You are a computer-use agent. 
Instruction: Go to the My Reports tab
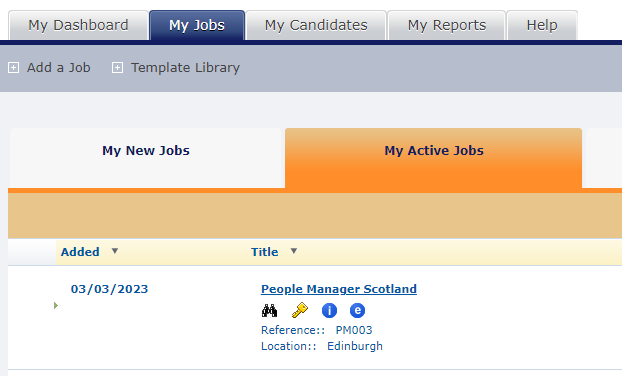pos(447,25)
